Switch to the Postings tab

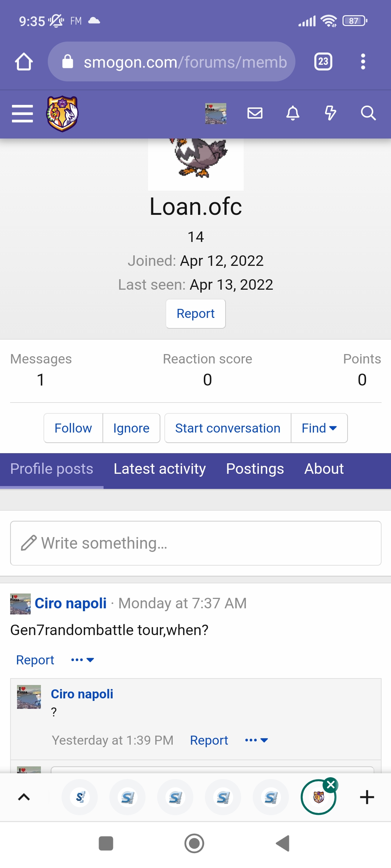(255, 469)
